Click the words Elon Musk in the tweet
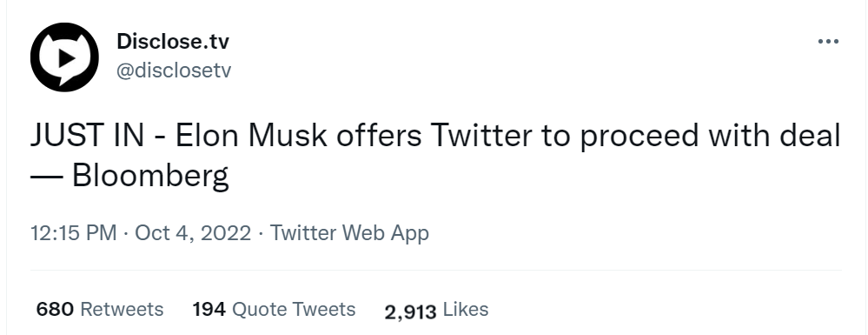 coord(251,137)
